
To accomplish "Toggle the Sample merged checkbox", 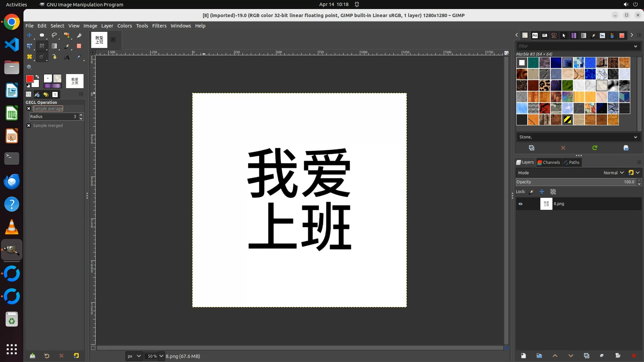I will (x=29, y=126).
